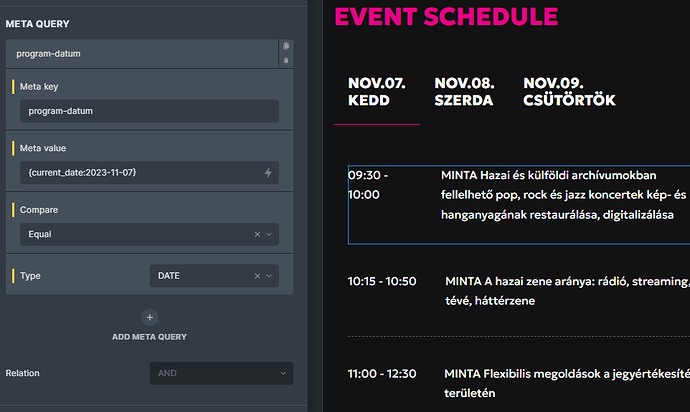Clear the DATE selection in Type
The width and height of the screenshot is (690, 412).
click(257, 276)
